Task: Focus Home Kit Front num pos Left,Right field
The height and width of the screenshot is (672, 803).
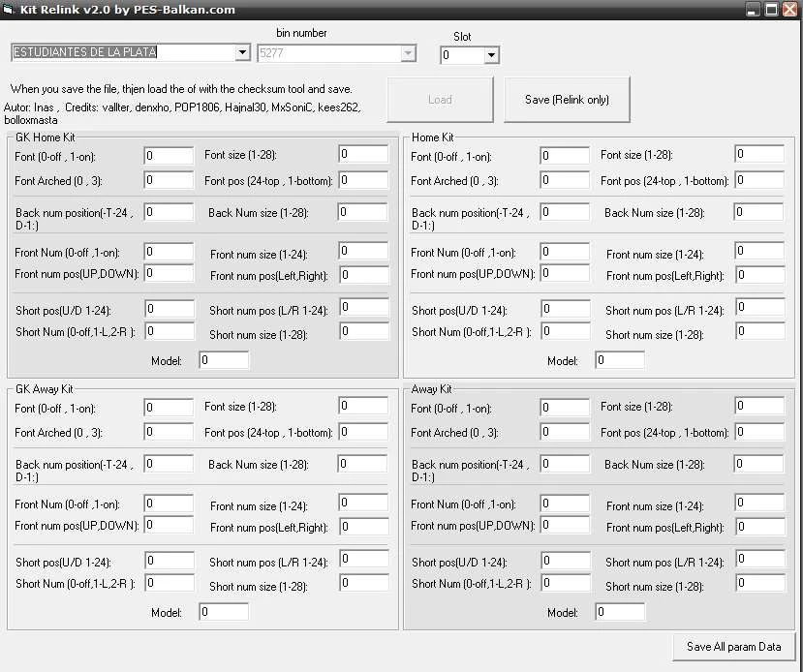Action: [x=760, y=275]
